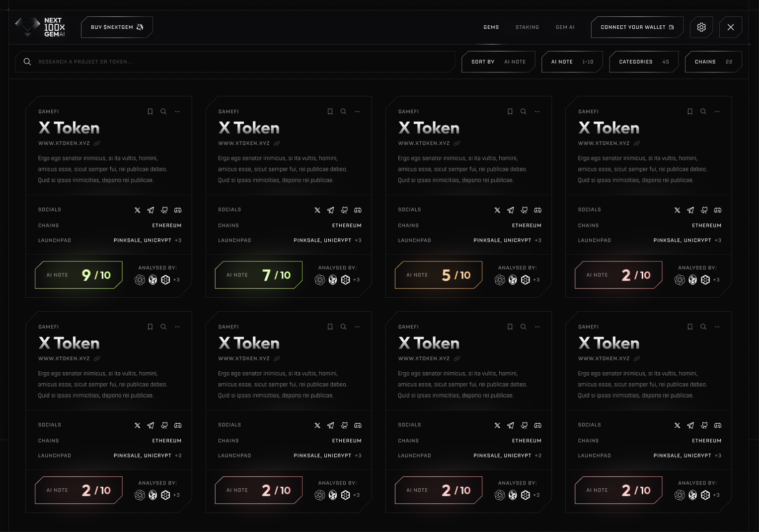Click the Buy $NEXTGEM button
This screenshot has width=759, height=532.
(117, 27)
